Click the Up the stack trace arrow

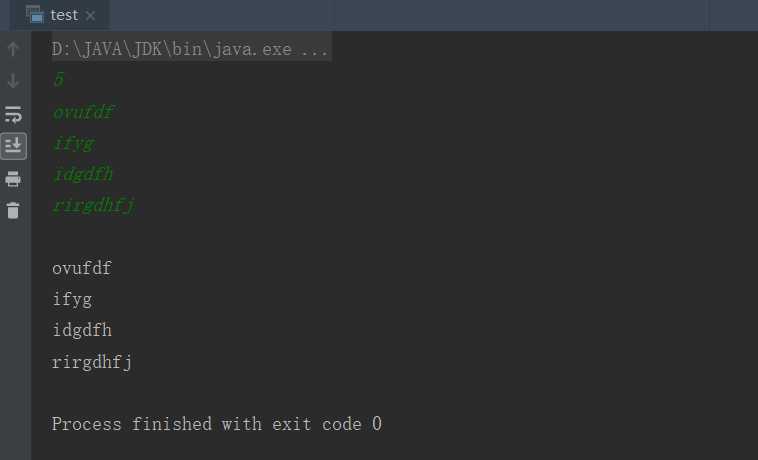point(13,49)
